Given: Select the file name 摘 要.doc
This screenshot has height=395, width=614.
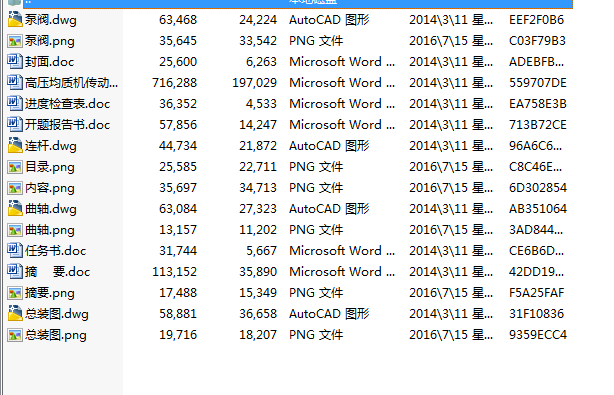Looking at the screenshot, I should [x=57, y=272].
